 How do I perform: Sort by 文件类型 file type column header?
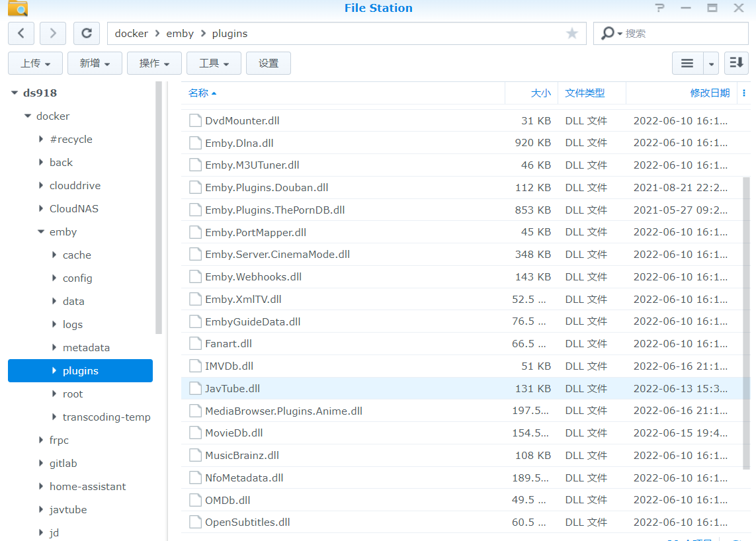pyautogui.click(x=584, y=93)
